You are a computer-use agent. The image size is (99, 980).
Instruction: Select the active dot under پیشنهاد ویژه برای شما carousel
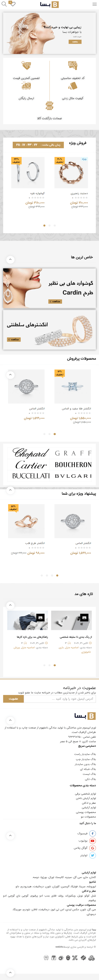click(57, 575)
